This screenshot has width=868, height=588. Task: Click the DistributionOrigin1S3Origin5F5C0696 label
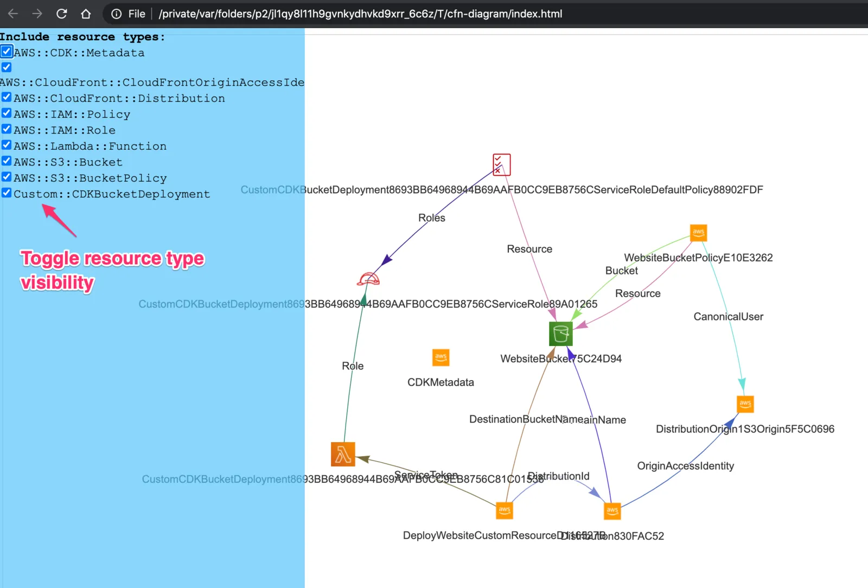point(745,429)
